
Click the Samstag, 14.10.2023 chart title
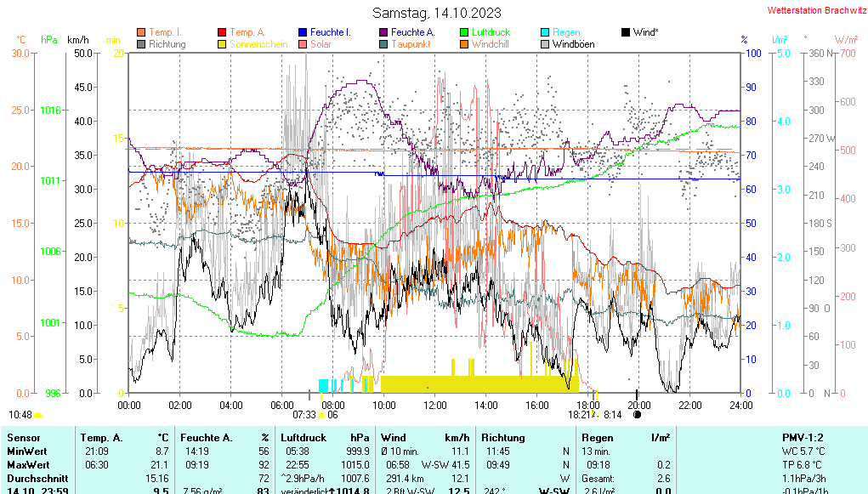click(437, 13)
